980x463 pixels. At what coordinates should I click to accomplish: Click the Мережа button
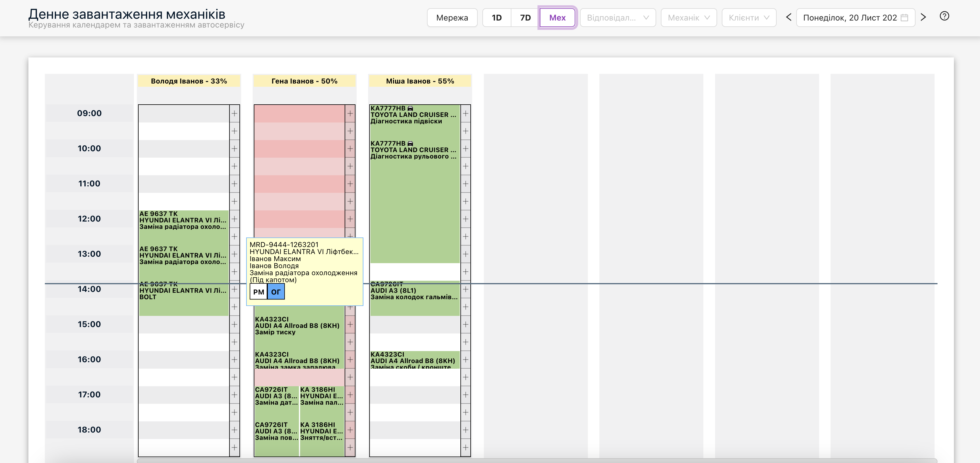(x=452, y=18)
